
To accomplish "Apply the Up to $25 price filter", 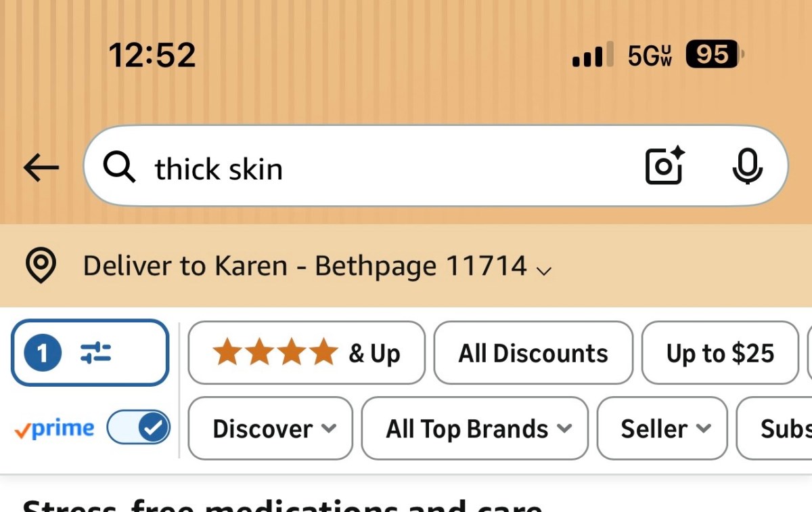I will pos(720,353).
